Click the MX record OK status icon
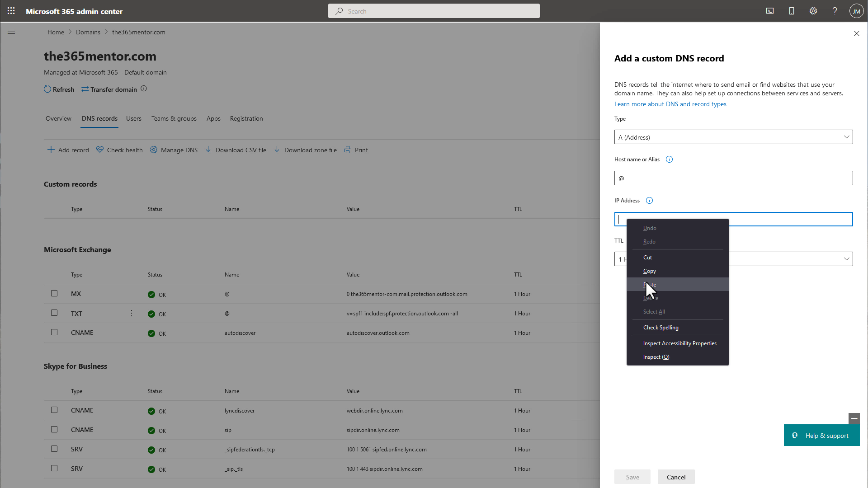 (x=151, y=295)
